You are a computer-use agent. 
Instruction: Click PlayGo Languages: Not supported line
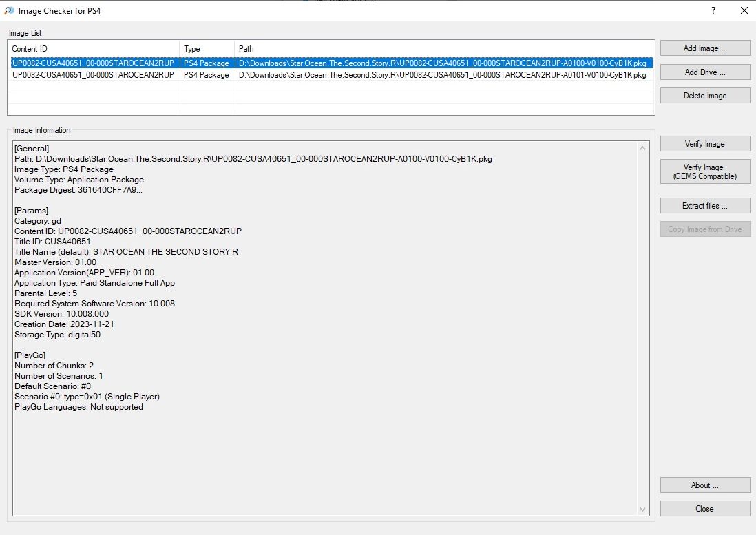(78, 407)
